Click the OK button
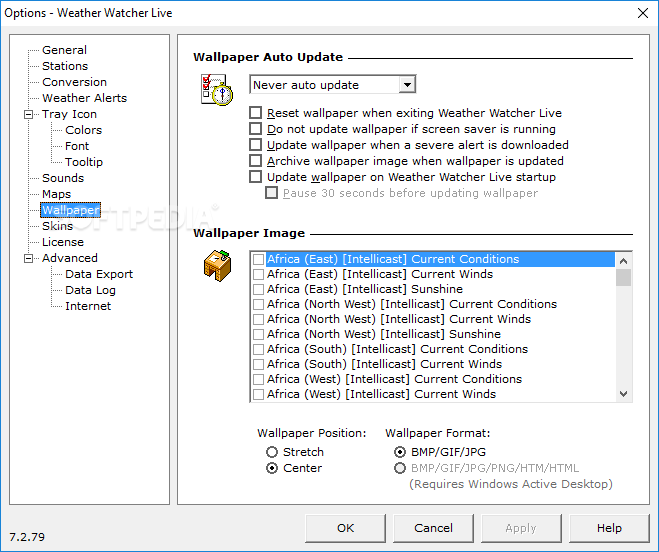 coord(345,528)
